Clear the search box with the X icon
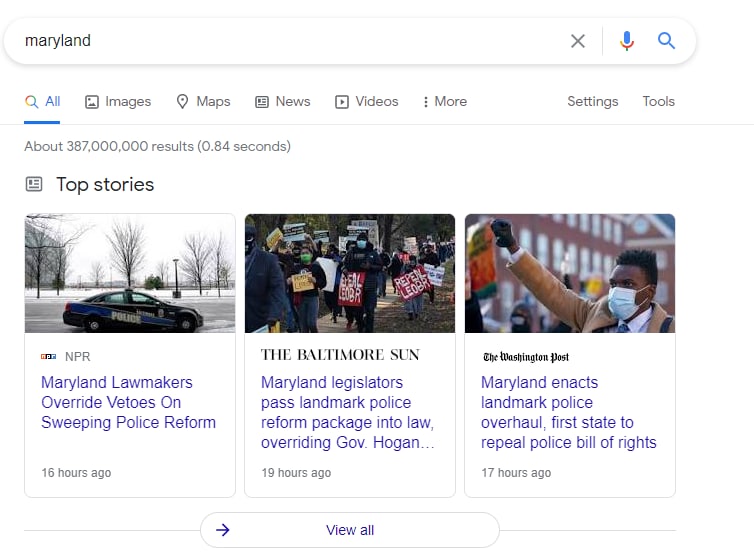Viewport: 754px width, 558px height. (578, 41)
